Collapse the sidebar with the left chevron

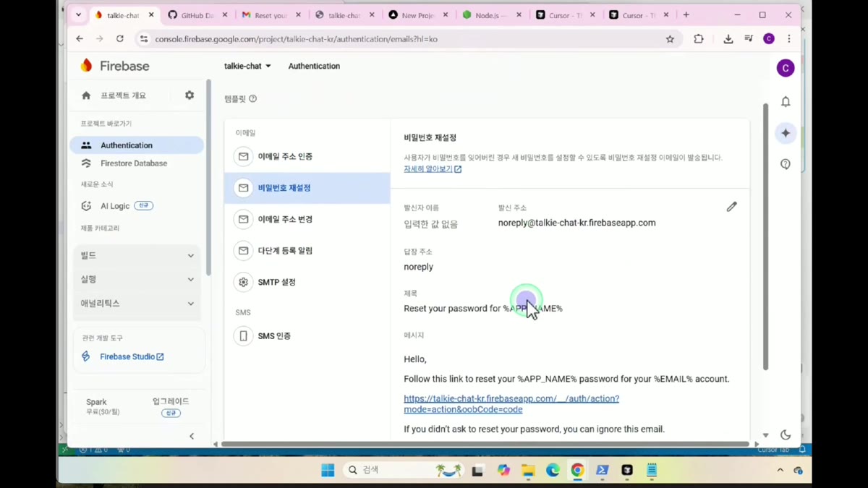192,436
